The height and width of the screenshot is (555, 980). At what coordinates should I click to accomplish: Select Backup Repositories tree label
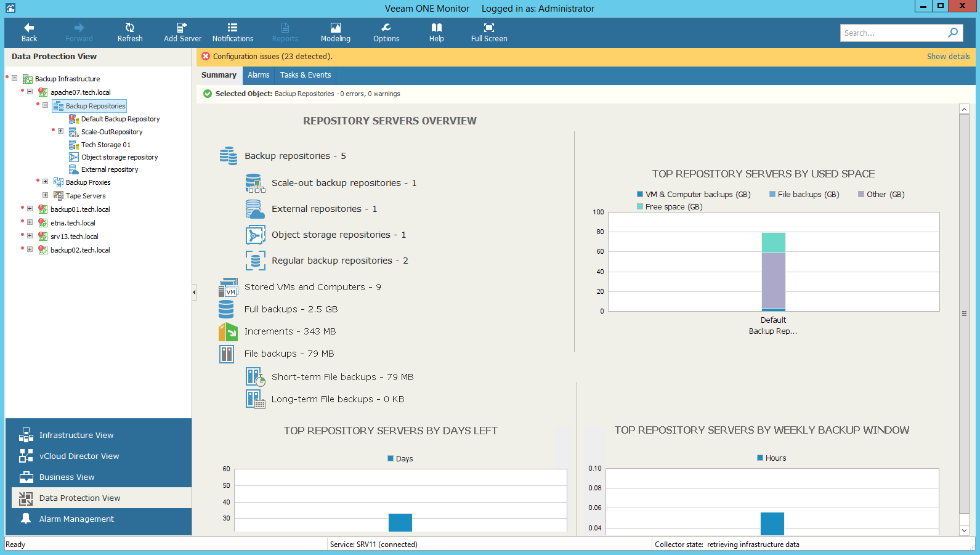95,106
